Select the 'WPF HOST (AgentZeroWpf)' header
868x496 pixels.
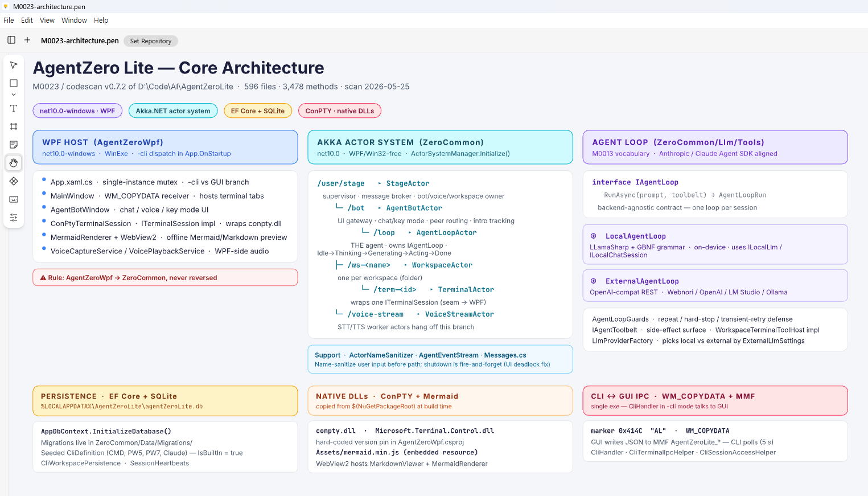[x=166, y=147]
